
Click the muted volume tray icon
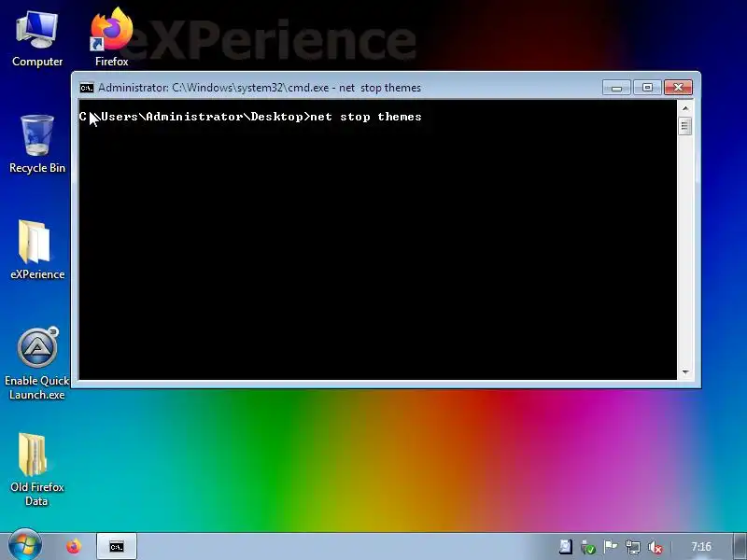click(x=655, y=548)
